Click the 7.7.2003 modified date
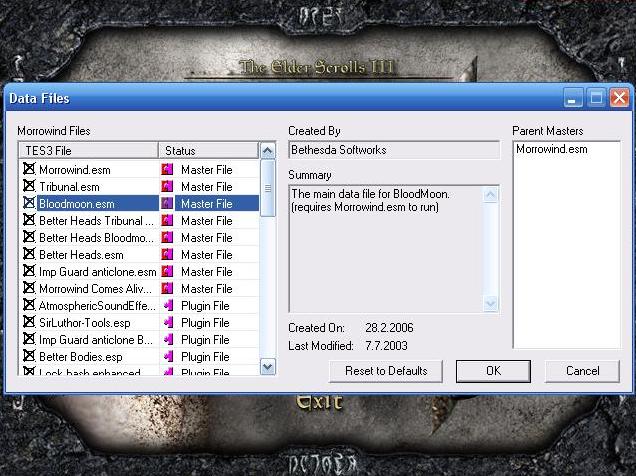636x476 pixels. pos(386,346)
